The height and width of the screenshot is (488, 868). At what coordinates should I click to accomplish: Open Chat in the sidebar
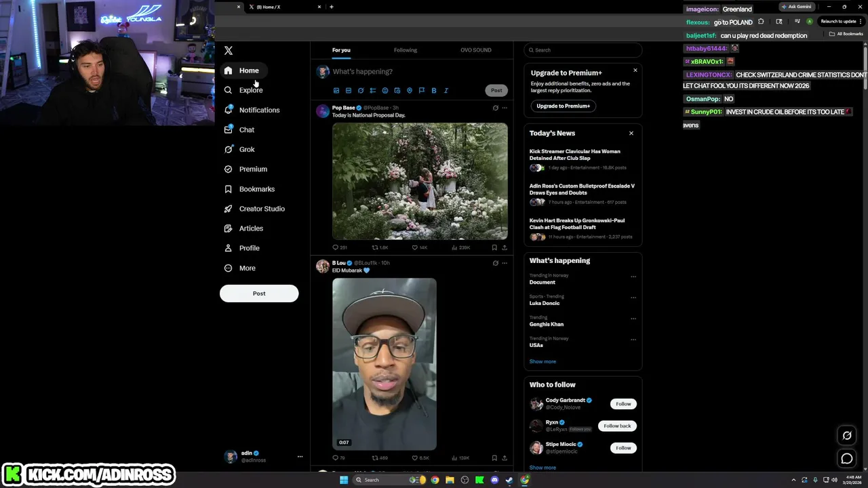coord(239,129)
